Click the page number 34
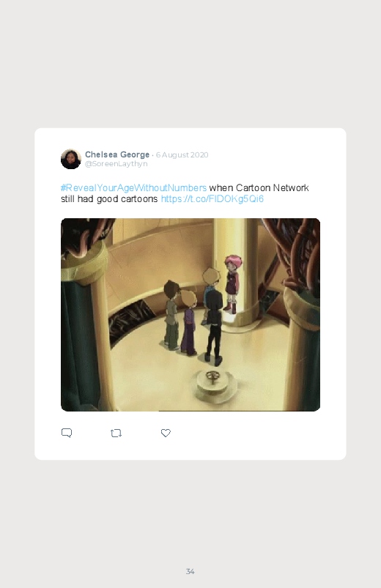The height and width of the screenshot is (588, 381). 190,571
